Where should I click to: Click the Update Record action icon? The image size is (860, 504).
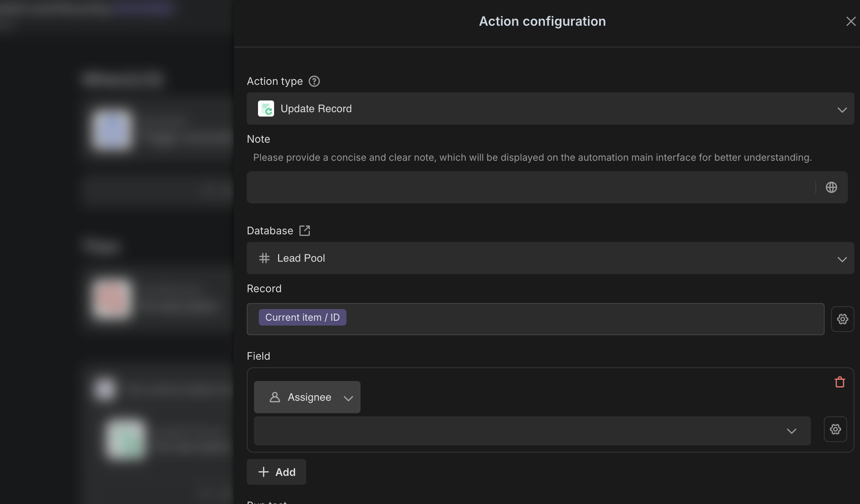(x=266, y=109)
